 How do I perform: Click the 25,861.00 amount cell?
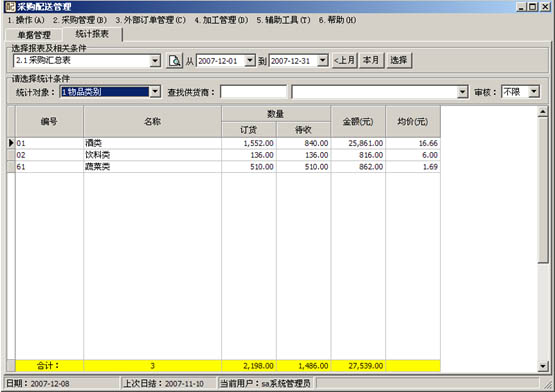click(358, 143)
